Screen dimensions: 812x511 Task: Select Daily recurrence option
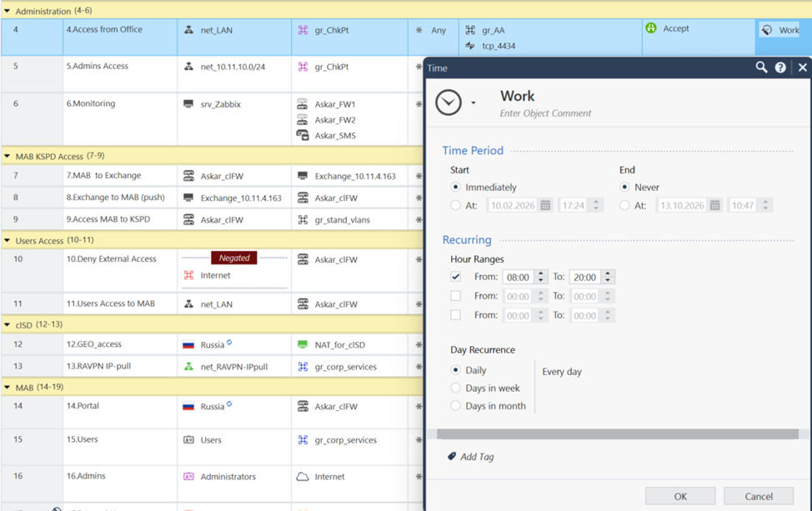pyautogui.click(x=456, y=369)
